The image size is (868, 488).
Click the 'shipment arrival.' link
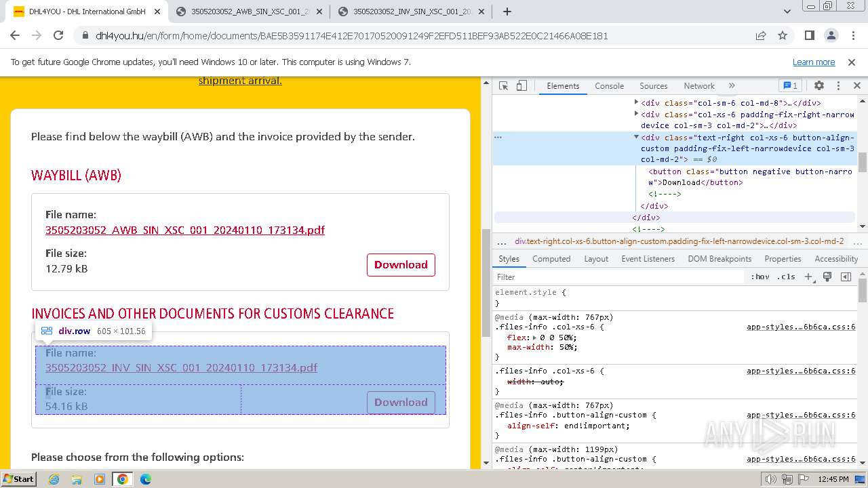pos(240,81)
